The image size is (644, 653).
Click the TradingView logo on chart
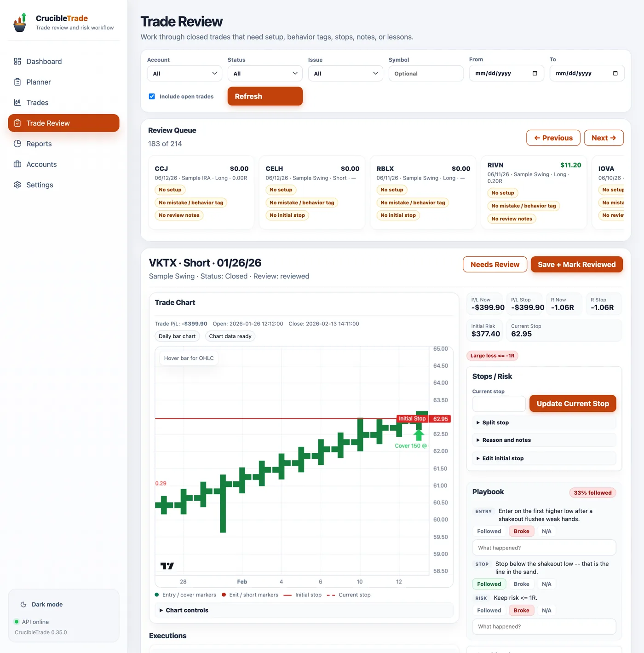tap(167, 566)
